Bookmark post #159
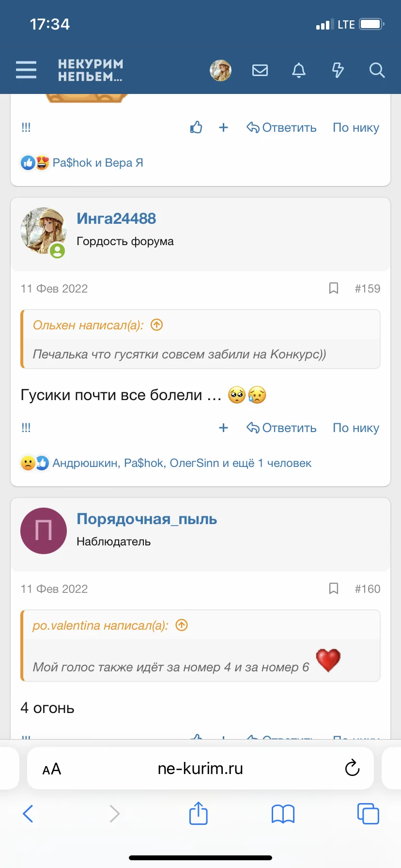Viewport: 401px width, 868px height. [334, 288]
